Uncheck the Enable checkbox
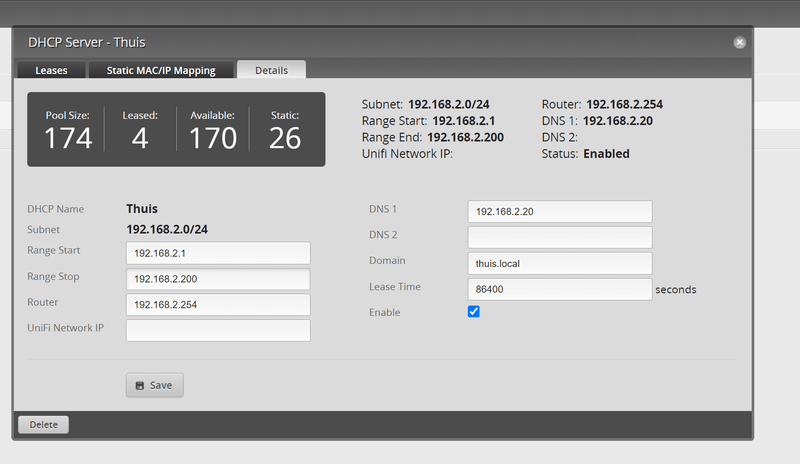Screen dimensions: 800x464 click(x=473, y=311)
